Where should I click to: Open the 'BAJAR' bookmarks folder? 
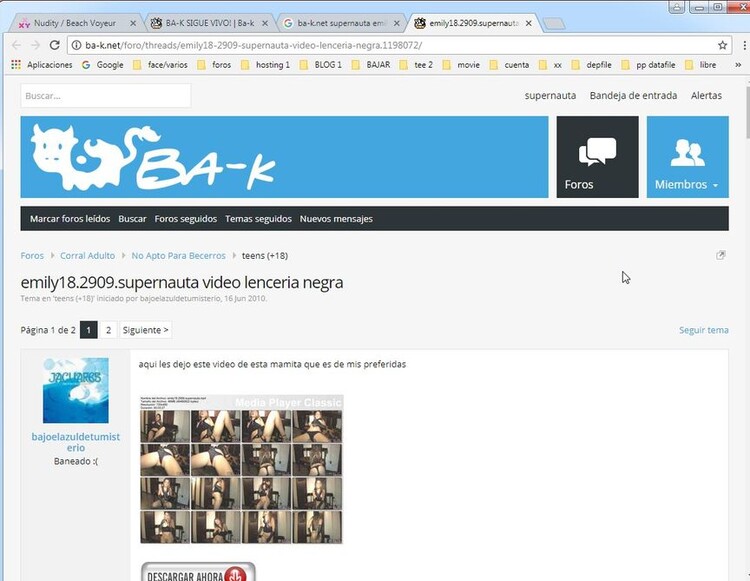[x=373, y=65]
